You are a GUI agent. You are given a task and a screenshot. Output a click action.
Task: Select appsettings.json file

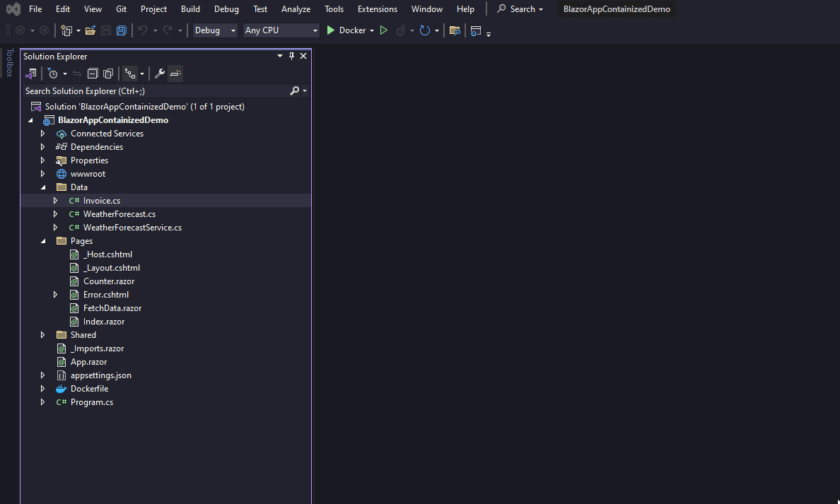pyautogui.click(x=100, y=375)
